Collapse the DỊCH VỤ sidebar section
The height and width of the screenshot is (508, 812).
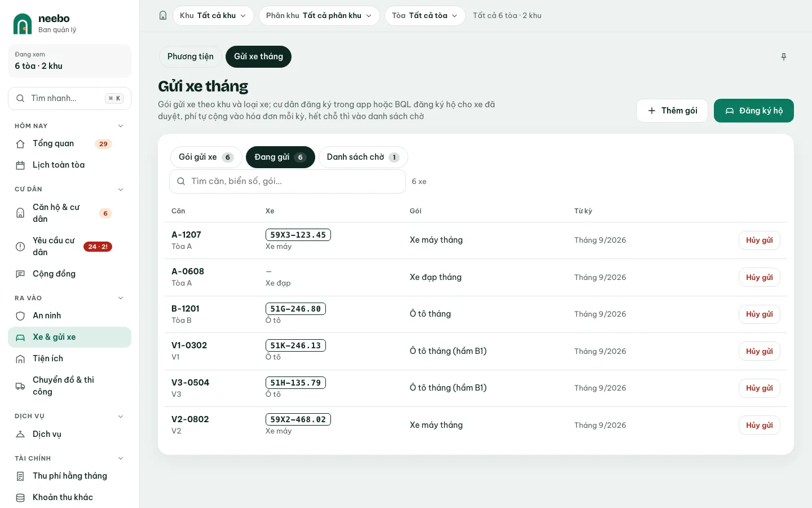pyautogui.click(x=121, y=417)
